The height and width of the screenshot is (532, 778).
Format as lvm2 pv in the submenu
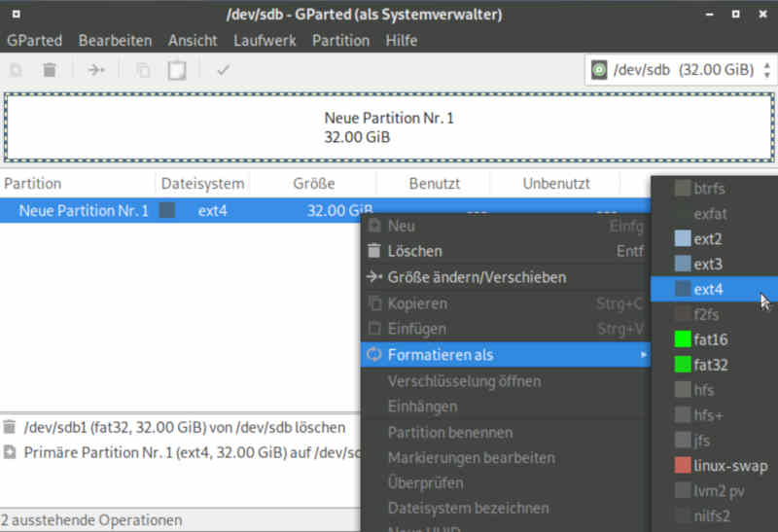point(715,491)
